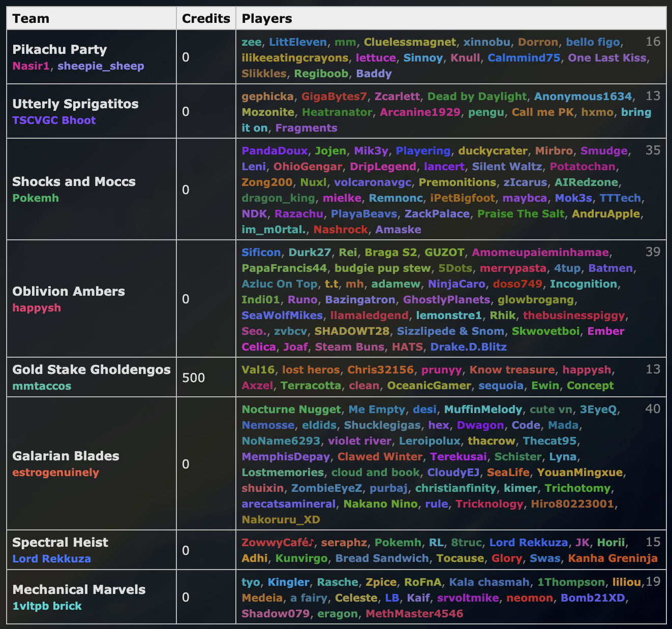The height and width of the screenshot is (629, 672).
Task: Open estrogenuinely under Galarian Blades
Action: coord(55,473)
